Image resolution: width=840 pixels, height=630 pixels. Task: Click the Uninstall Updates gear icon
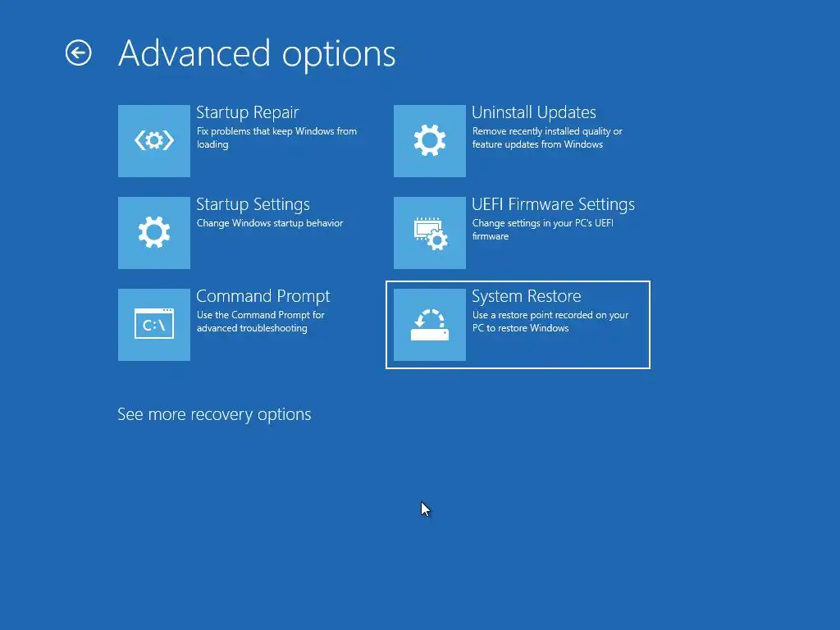point(430,141)
